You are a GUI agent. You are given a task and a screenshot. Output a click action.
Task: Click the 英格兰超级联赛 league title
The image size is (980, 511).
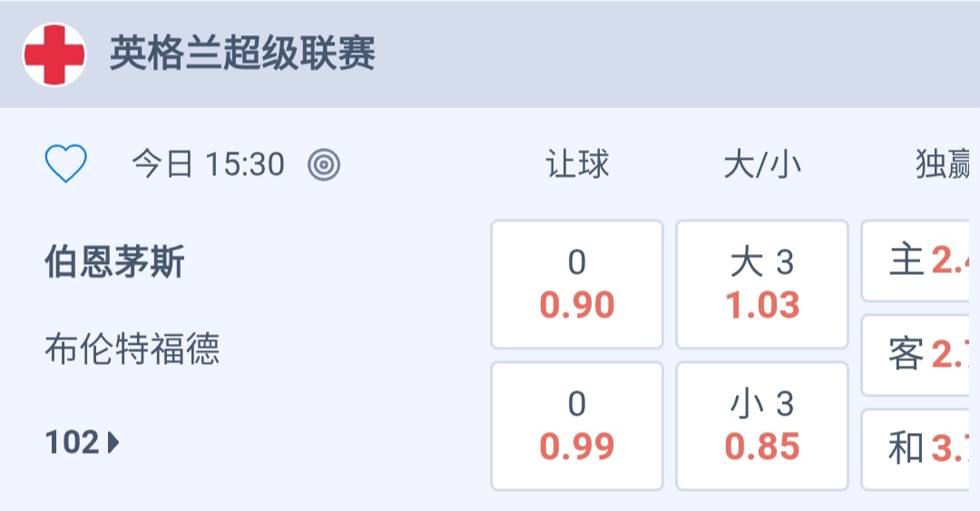point(242,54)
